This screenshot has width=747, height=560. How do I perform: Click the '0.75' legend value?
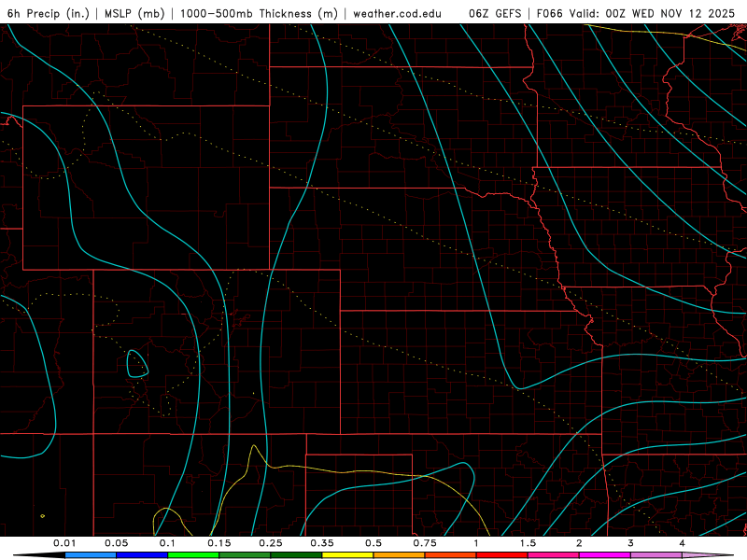coord(425,543)
